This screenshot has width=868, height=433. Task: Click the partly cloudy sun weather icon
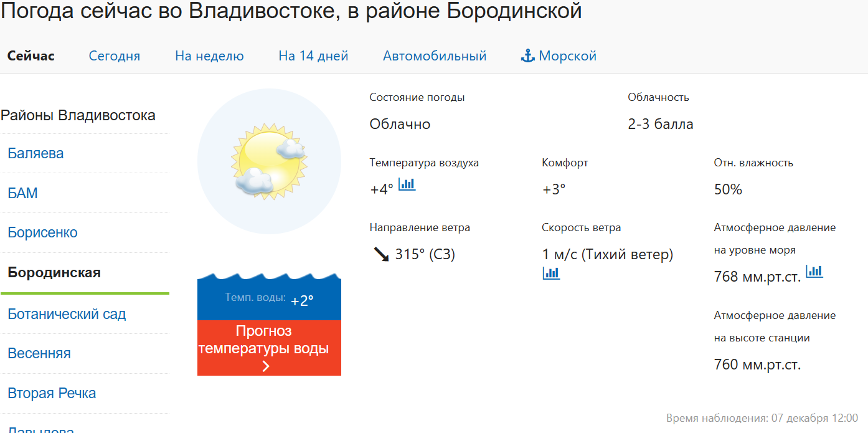pos(269,161)
